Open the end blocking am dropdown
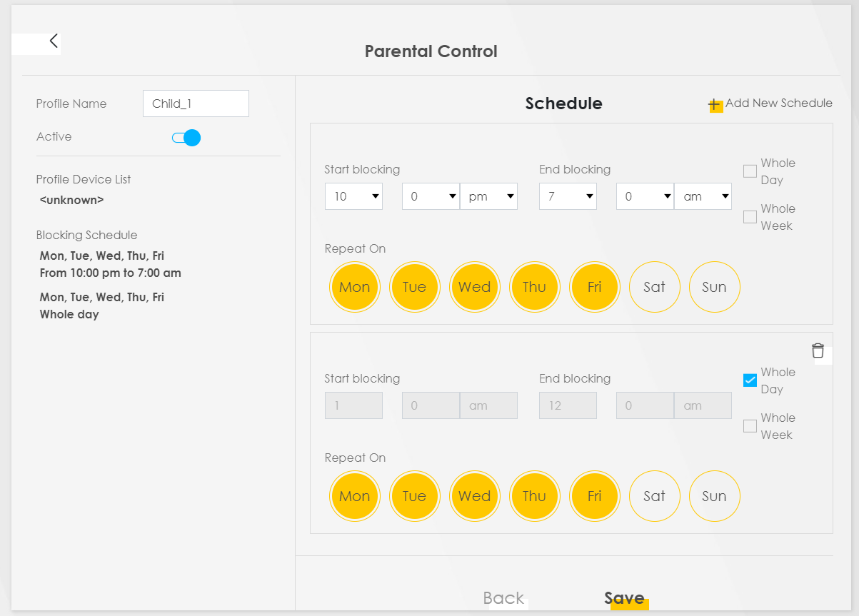Image resolution: width=859 pixels, height=616 pixels. [703, 196]
